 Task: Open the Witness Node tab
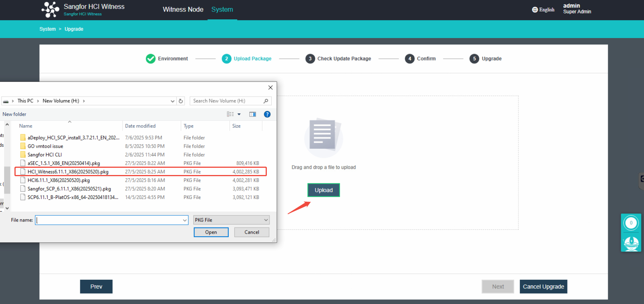[183, 10]
